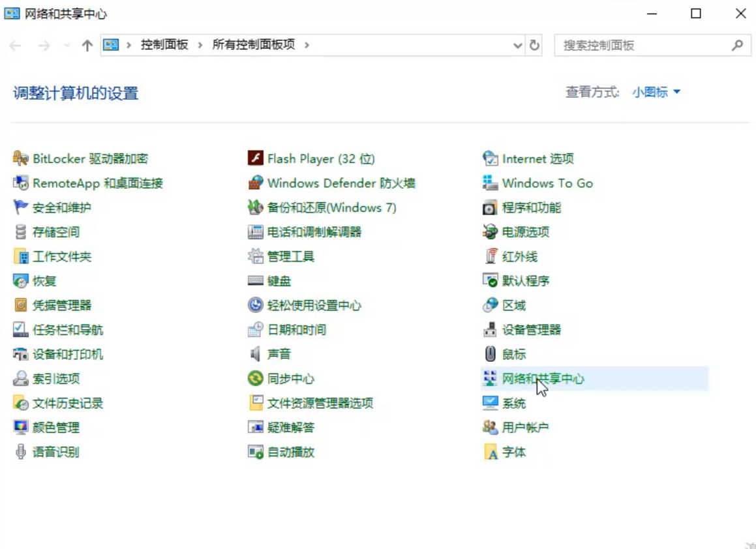Click the refresh button beside address bar
Image resolution: width=756 pixels, height=549 pixels.
click(x=535, y=46)
